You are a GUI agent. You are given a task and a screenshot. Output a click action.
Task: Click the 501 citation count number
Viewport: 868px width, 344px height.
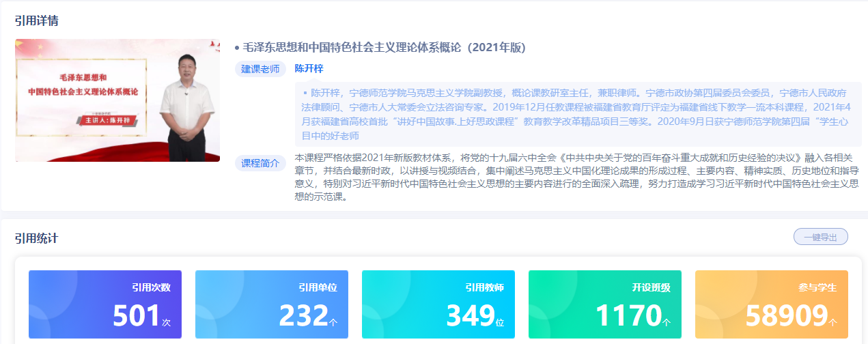[137, 316]
